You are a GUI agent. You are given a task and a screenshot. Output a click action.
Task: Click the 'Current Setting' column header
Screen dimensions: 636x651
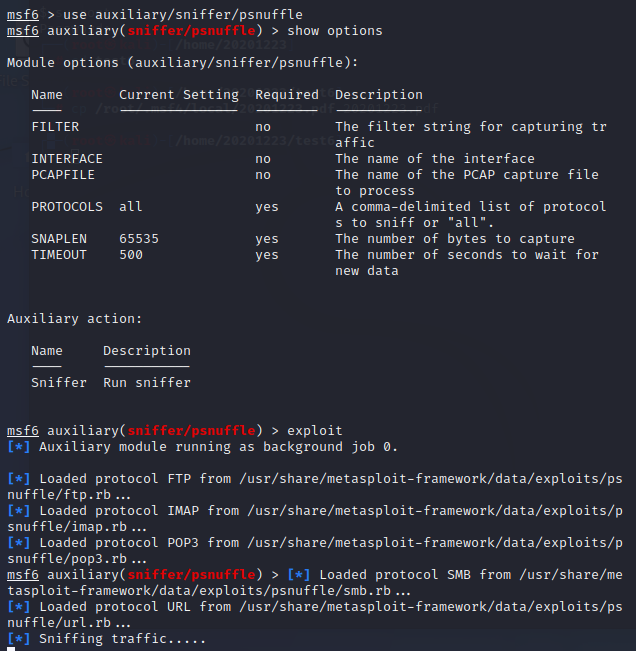pos(179,95)
